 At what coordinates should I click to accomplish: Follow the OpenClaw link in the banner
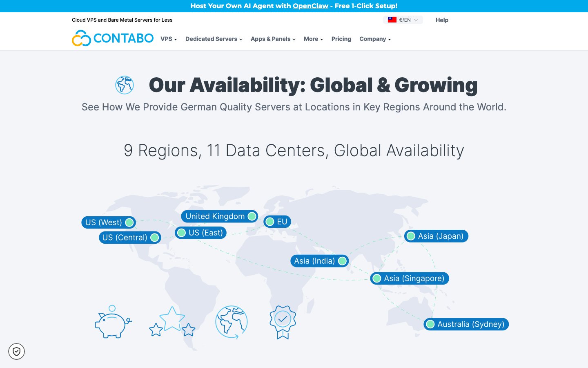click(x=310, y=6)
